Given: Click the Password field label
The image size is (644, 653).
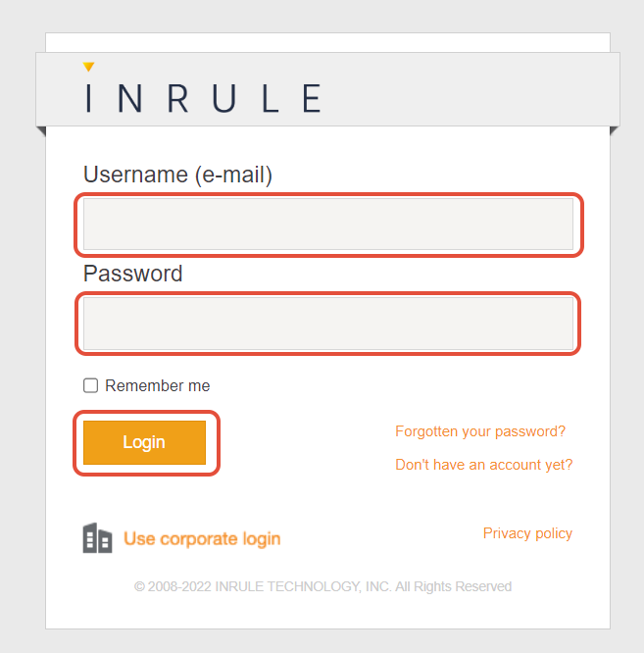Looking at the screenshot, I should [x=133, y=274].
